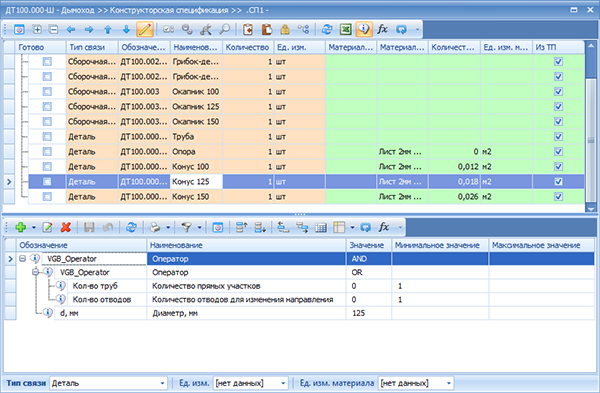The width and height of the screenshot is (600, 393).
Task: Click the Из ТП column header
Action: tap(558, 47)
